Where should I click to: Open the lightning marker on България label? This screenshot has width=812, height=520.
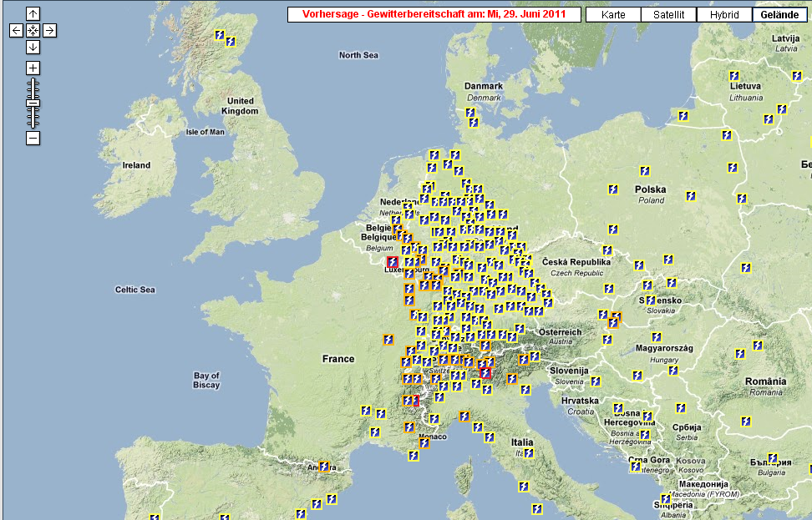pyautogui.click(x=773, y=458)
